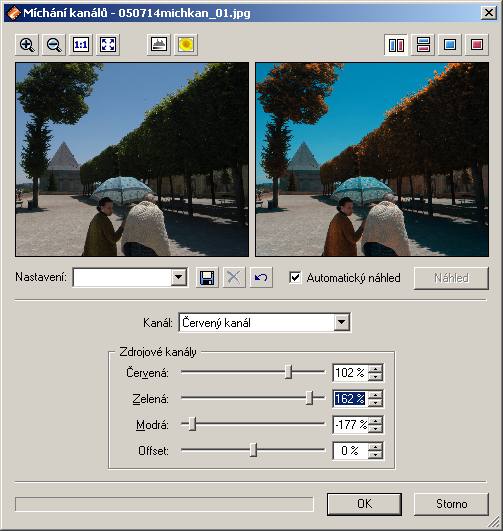
Task: Expand the Kanál Červený kanál dropdown
Action: pyautogui.click(x=341, y=322)
